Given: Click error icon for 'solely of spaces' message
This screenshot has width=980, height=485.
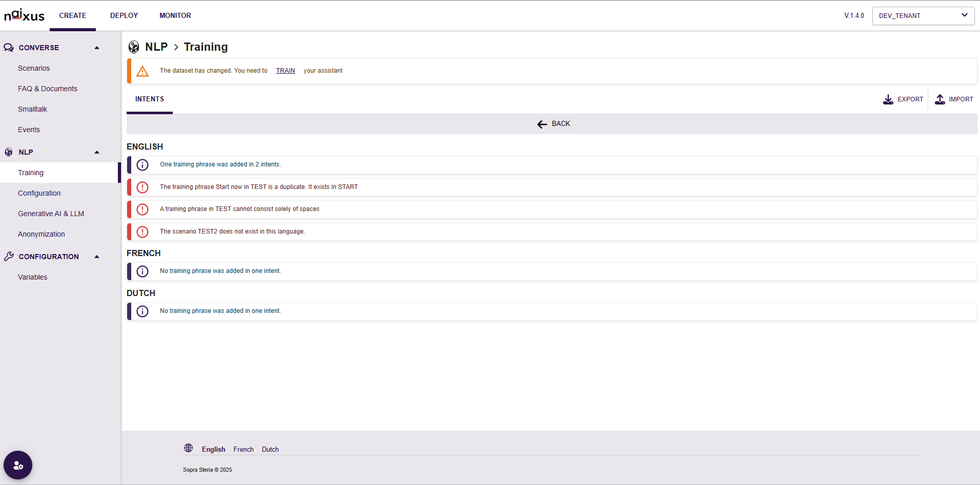Looking at the screenshot, I should pyautogui.click(x=142, y=209).
